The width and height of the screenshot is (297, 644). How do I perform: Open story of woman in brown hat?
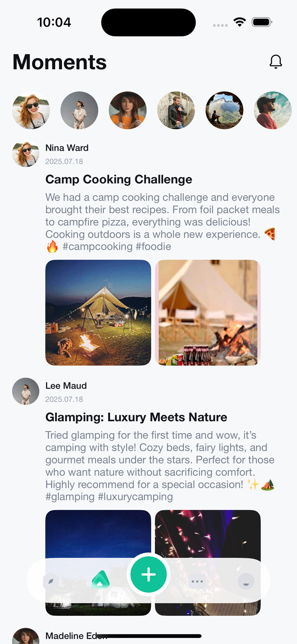point(128,111)
